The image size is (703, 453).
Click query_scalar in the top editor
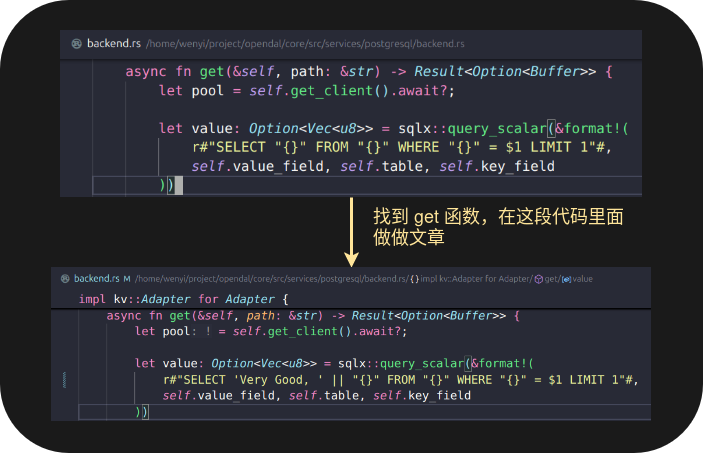[x=496, y=129]
